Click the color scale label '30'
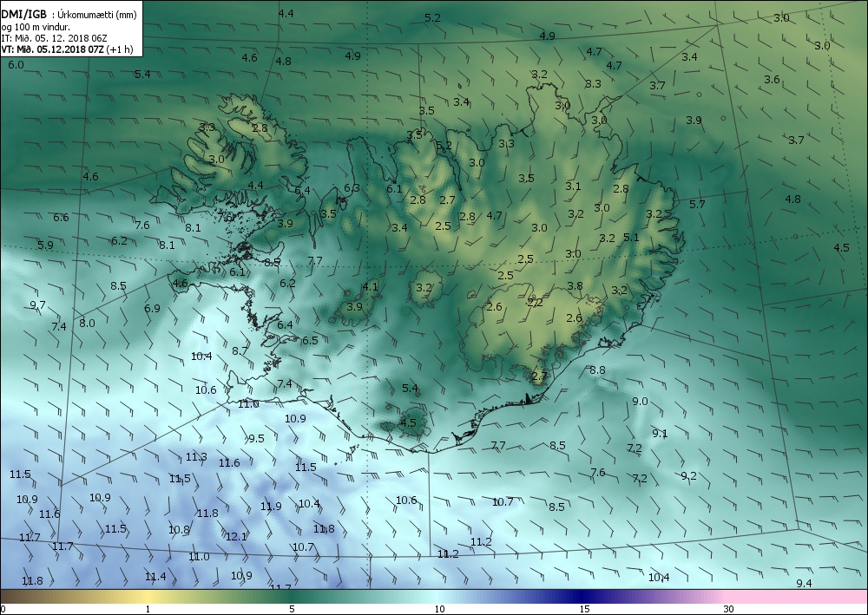This screenshot has height=615, width=868. 728,610
